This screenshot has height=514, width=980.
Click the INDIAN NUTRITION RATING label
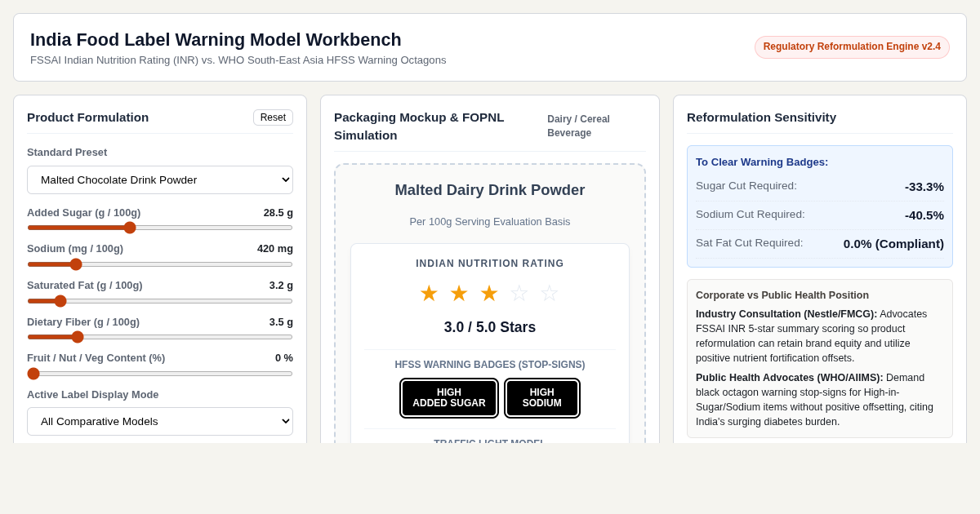tap(490, 264)
